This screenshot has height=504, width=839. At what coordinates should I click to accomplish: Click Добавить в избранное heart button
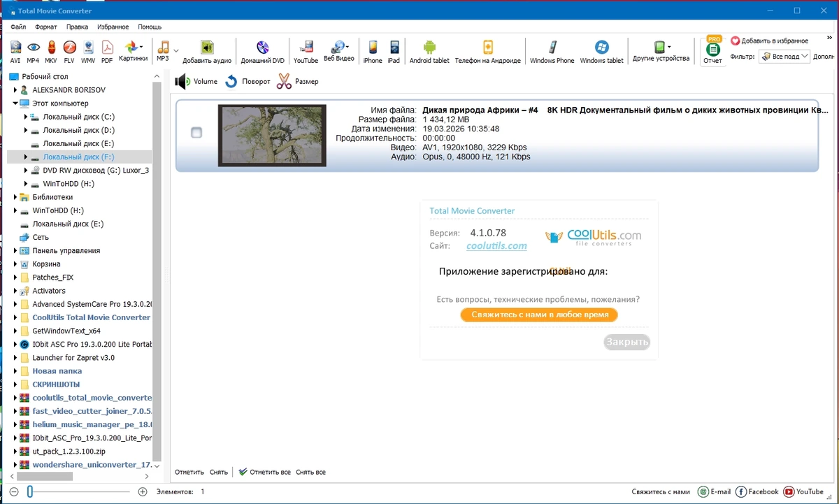click(769, 41)
